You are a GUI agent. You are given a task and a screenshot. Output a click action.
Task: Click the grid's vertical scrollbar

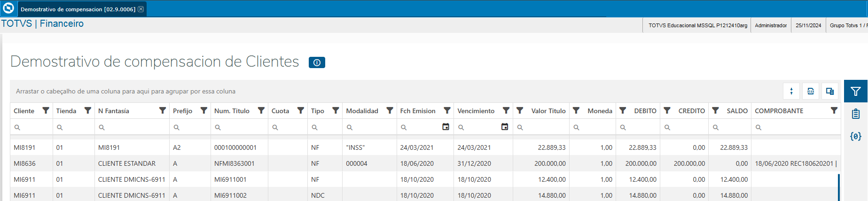point(839,187)
